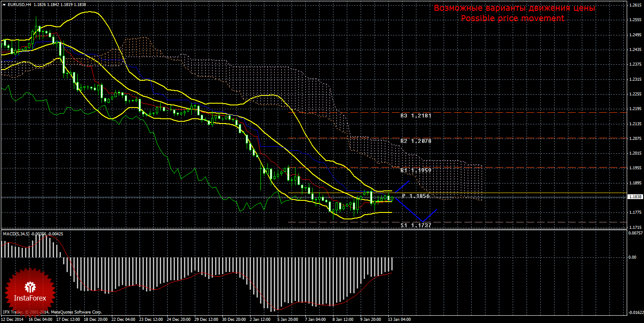The height and width of the screenshot is (323, 644).
Task: Click the MACD(5,34,5) indicator label
Action: (x=17, y=234)
